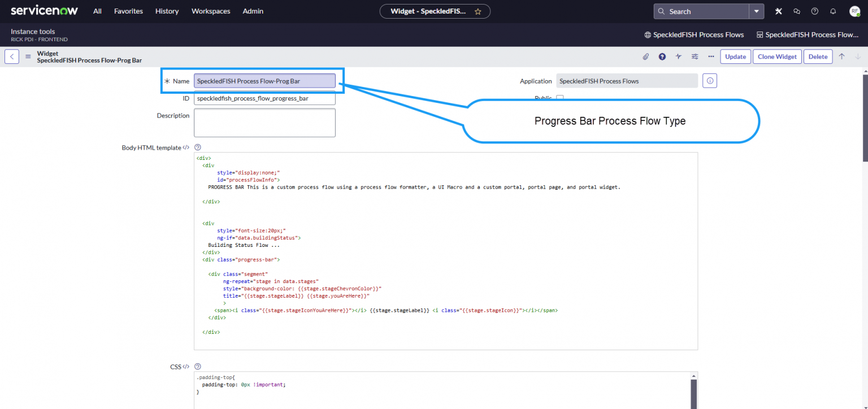Click inside the Description field
868x409 pixels.
click(264, 122)
